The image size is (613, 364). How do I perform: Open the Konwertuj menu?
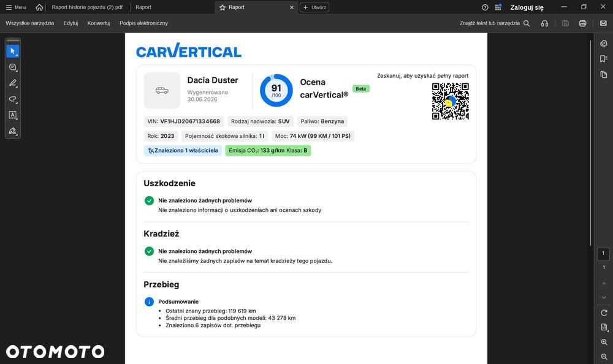(x=99, y=23)
